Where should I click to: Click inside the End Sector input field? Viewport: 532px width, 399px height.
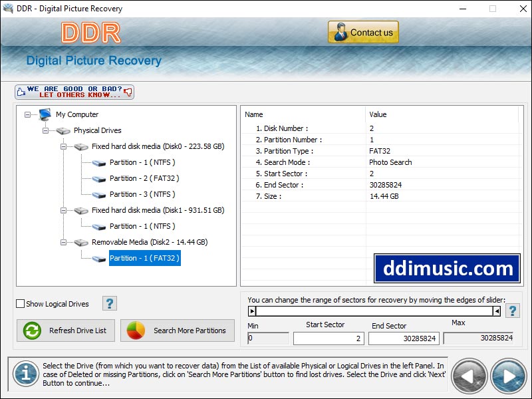404,338
